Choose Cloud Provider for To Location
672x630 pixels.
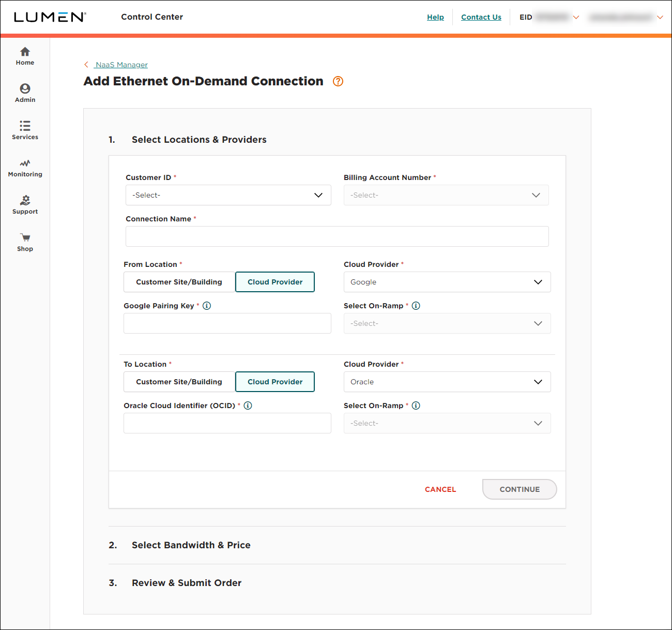tap(275, 382)
